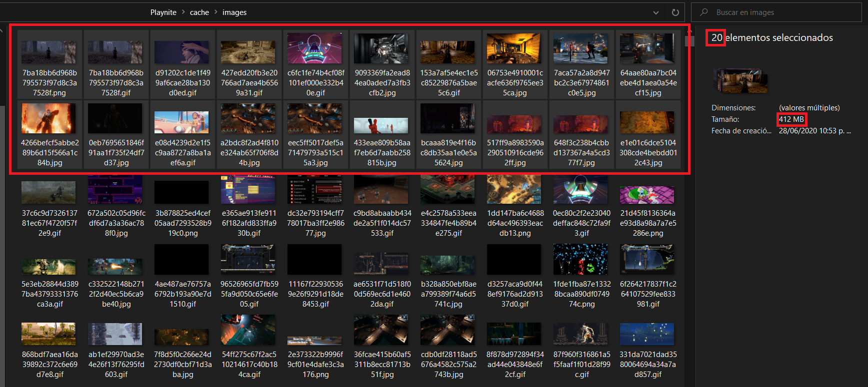This screenshot has width=868, height=387.
Task: Select file 7ba18bb6d968b…7528f.png
Action: [49, 63]
